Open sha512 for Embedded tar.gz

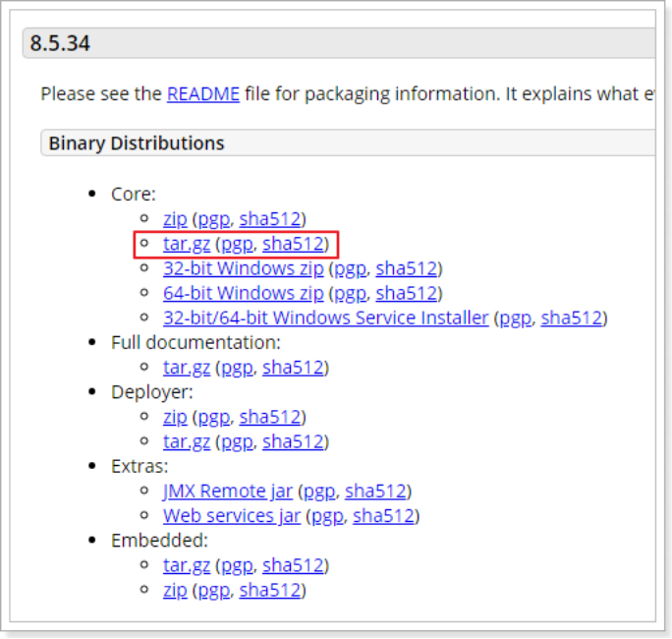click(x=293, y=566)
